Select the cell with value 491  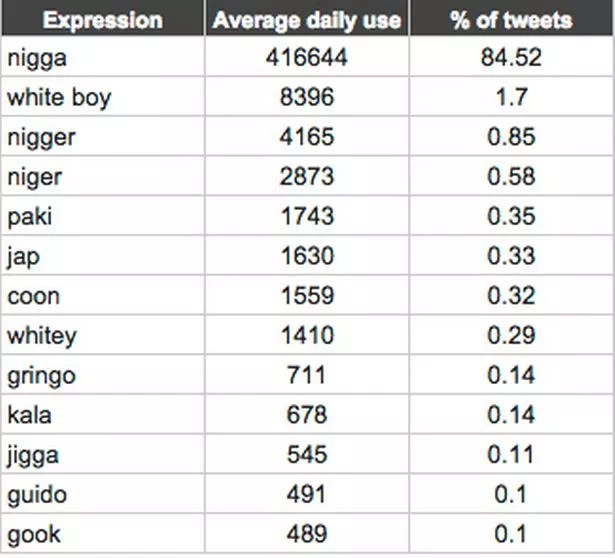307,494
